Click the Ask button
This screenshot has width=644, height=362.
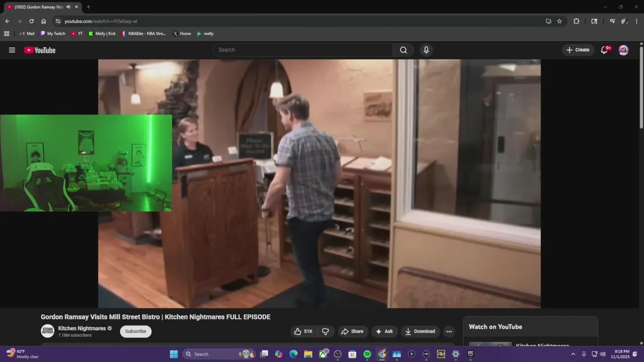tap(384, 331)
